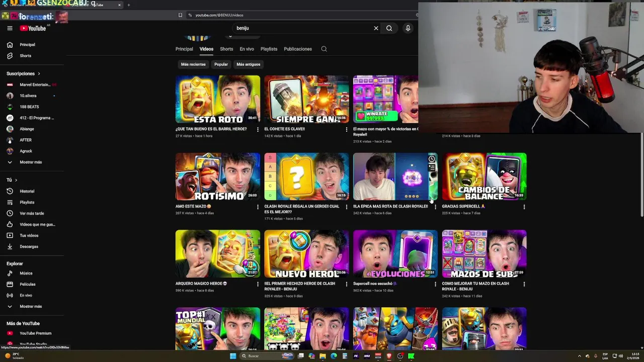Open options menu for EL COHETE ES CLAVE!!
Screen dimensions: 644x362
(346, 129)
